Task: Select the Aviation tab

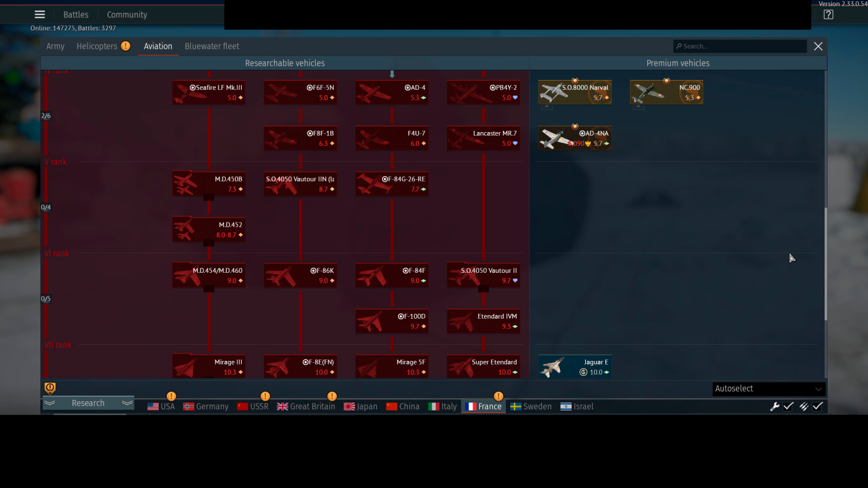Action: [x=158, y=47]
